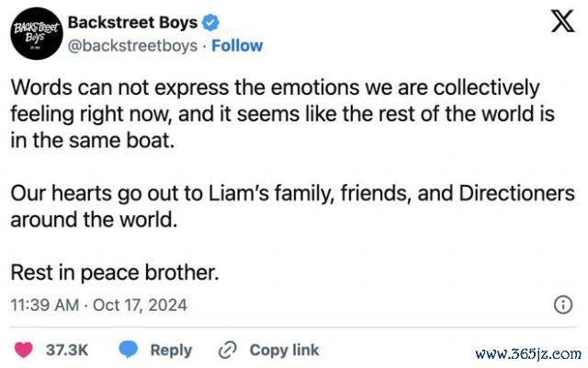Click the www.365jz.com watermark
This screenshot has height=368, width=588.
pyautogui.click(x=528, y=353)
